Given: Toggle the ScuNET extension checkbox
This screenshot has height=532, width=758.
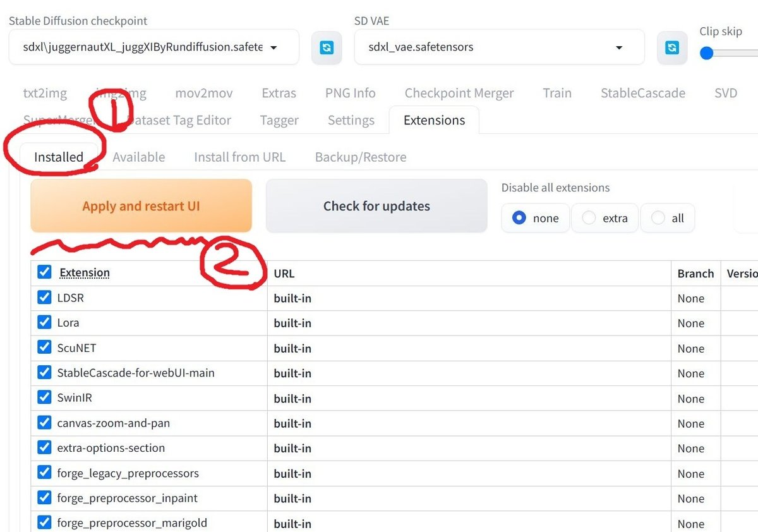Looking at the screenshot, I should (x=44, y=348).
